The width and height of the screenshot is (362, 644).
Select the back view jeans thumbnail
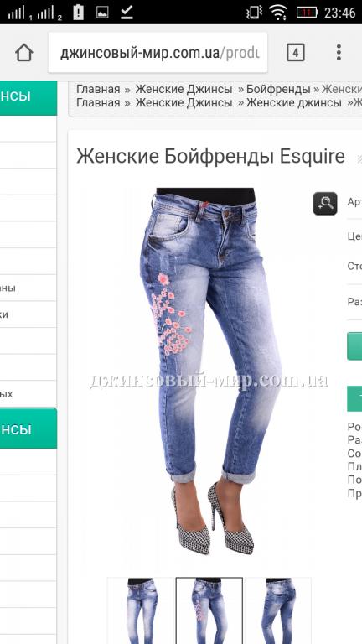coord(278,610)
